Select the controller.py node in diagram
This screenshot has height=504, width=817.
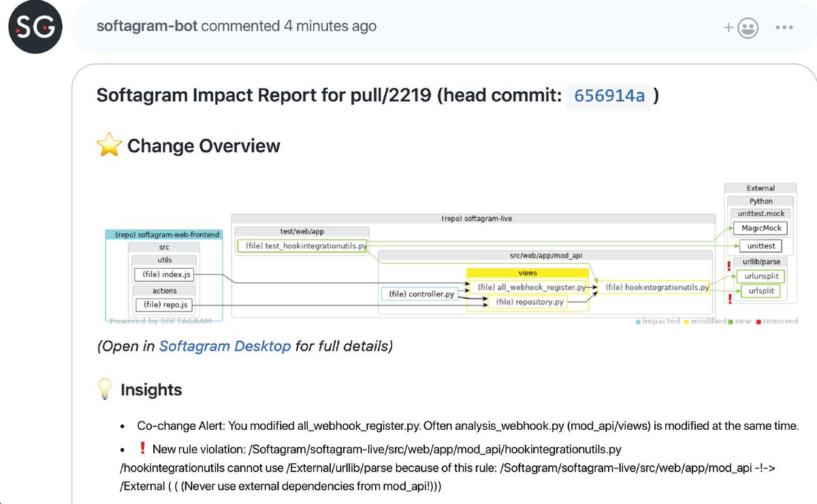(x=419, y=295)
